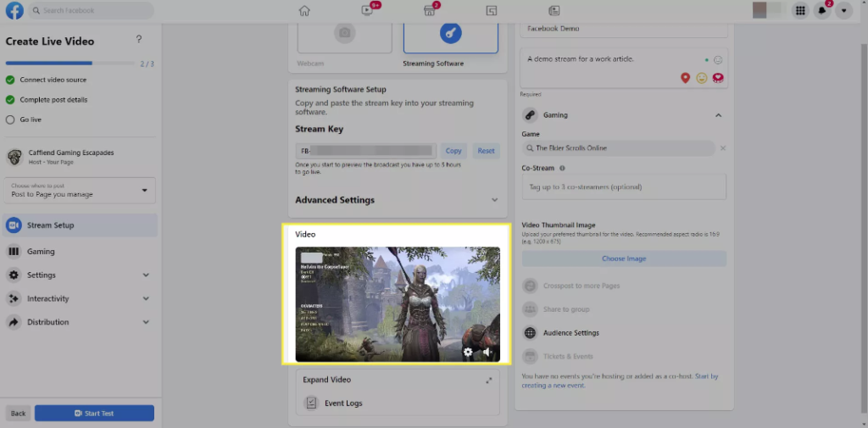Screen dimensions: 868x428
Task: Open the notifications bell icon
Action: pyautogui.click(x=822, y=10)
